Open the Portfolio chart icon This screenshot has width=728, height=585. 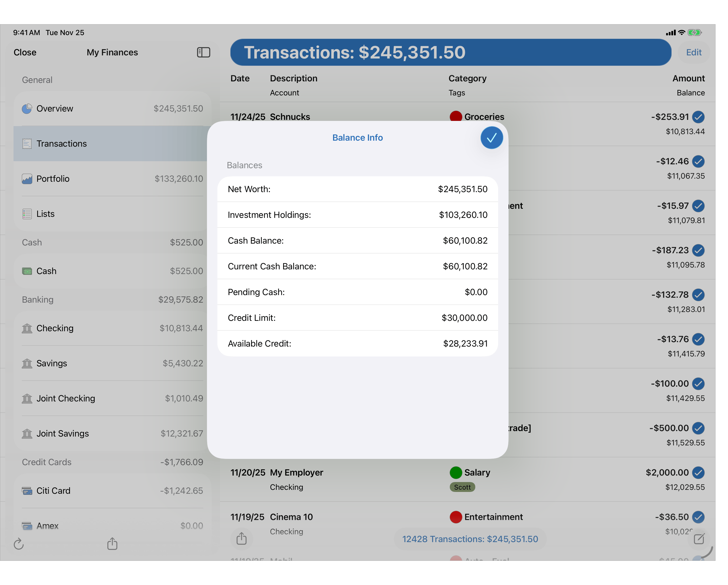click(27, 179)
